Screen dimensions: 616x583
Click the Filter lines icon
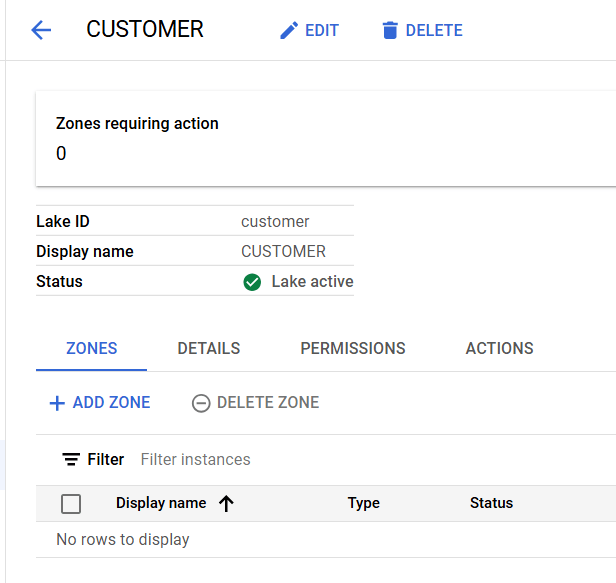pyautogui.click(x=71, y=460)
